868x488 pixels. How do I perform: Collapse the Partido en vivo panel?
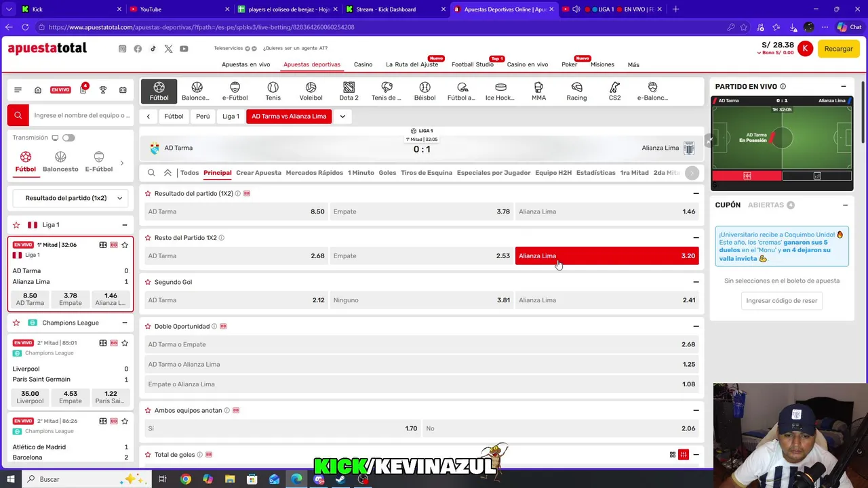(844, 86)
